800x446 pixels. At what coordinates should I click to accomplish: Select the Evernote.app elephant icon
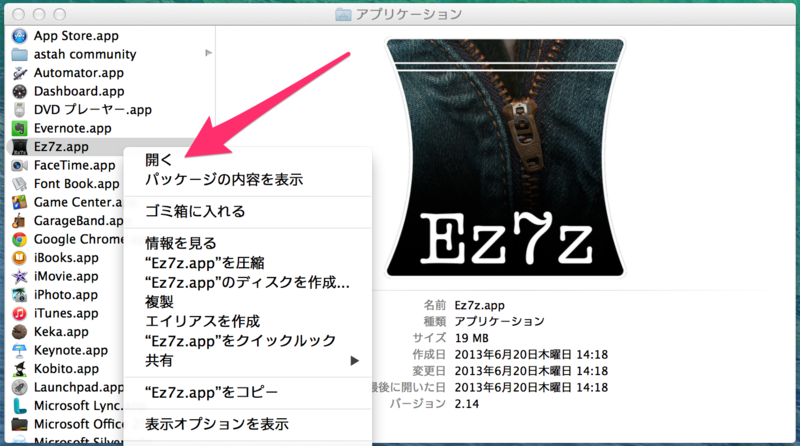tap(19, 128)
